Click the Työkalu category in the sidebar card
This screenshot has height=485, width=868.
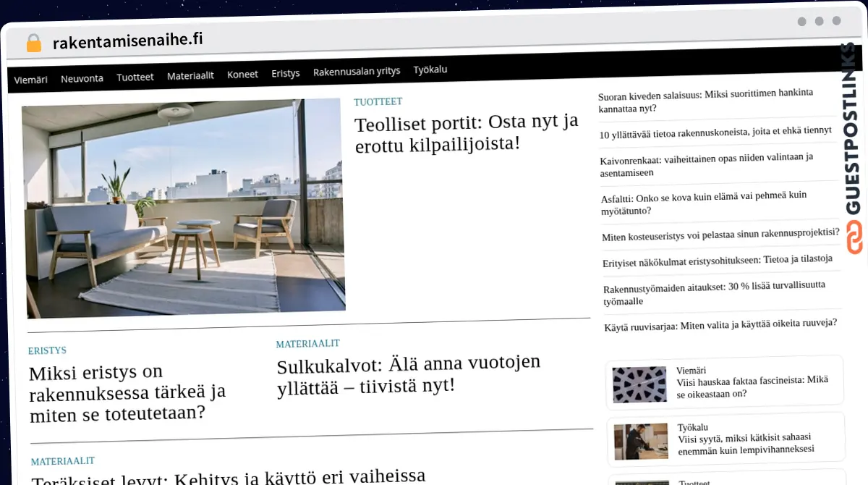click(x=693, y=427)
